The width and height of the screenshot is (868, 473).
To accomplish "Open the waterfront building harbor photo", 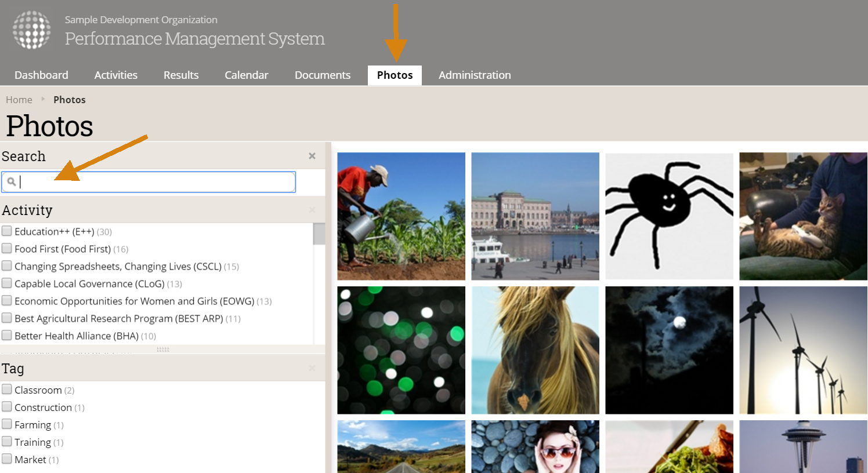I will click(536, 216).
